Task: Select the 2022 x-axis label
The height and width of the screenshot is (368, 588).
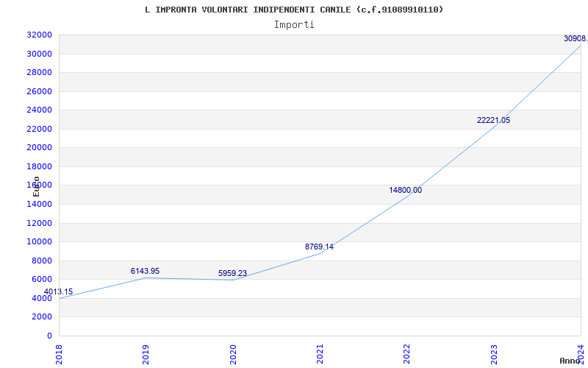Action: point(407,355)
